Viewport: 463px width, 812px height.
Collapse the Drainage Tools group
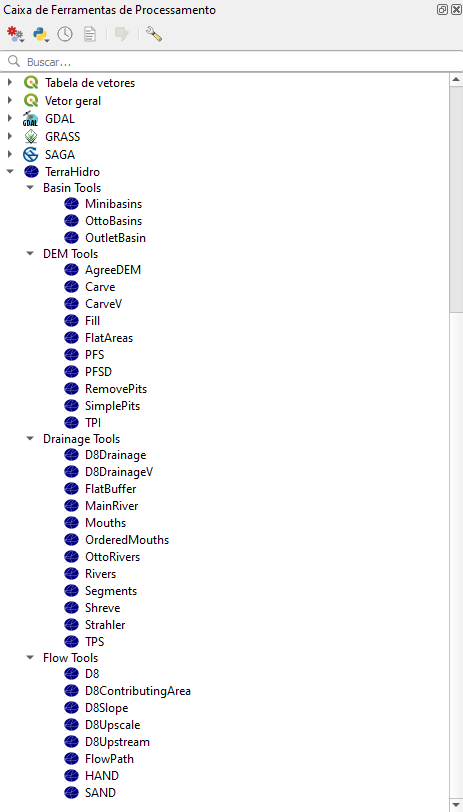coord(30,439)
